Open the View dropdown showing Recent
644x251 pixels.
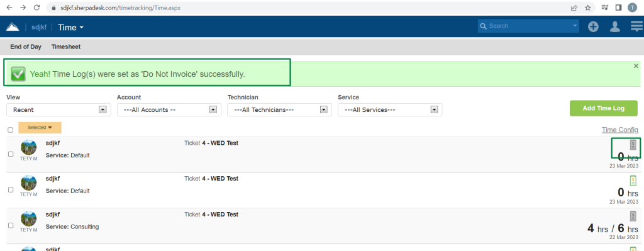58,109
